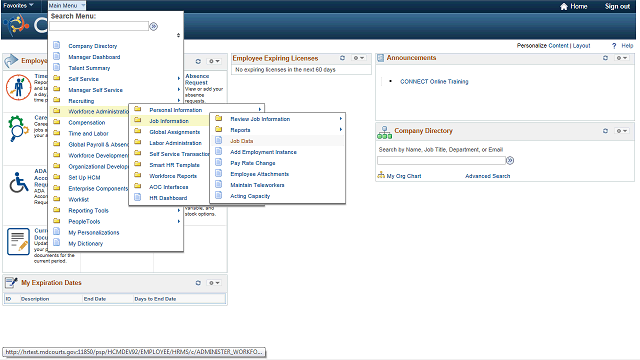Select Pay Rate Change menu item
Screen dimensions: 640x360
(x=253, y=163)
